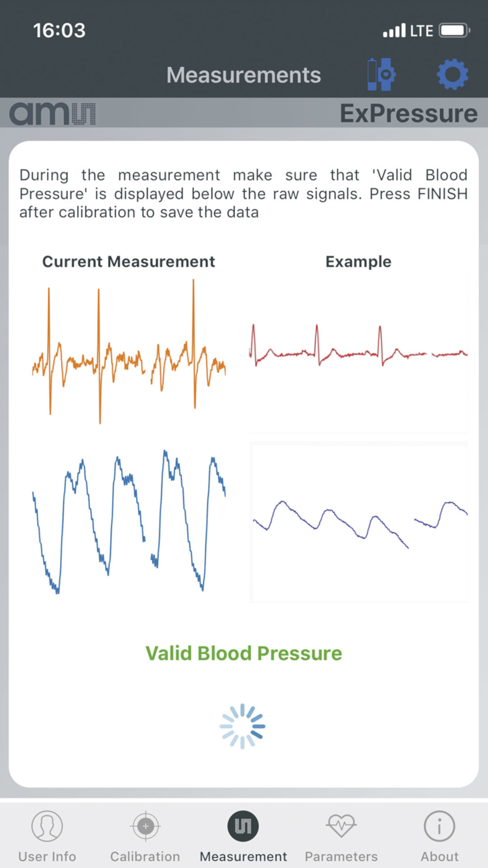Switch to the Calibration tab label
488x868 pixels.
point(145,856)
